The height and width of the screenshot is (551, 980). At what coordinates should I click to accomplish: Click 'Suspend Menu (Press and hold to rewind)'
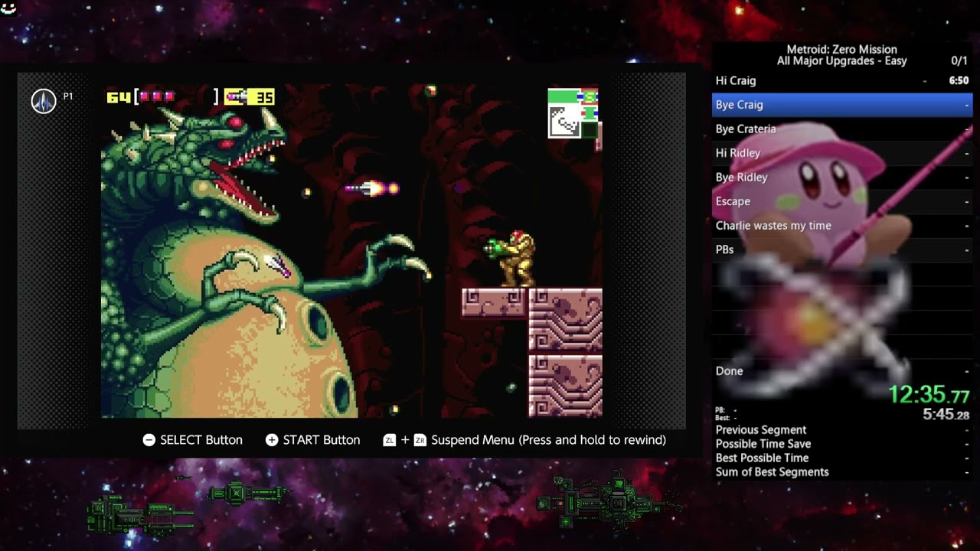click(x=548, y=440)
